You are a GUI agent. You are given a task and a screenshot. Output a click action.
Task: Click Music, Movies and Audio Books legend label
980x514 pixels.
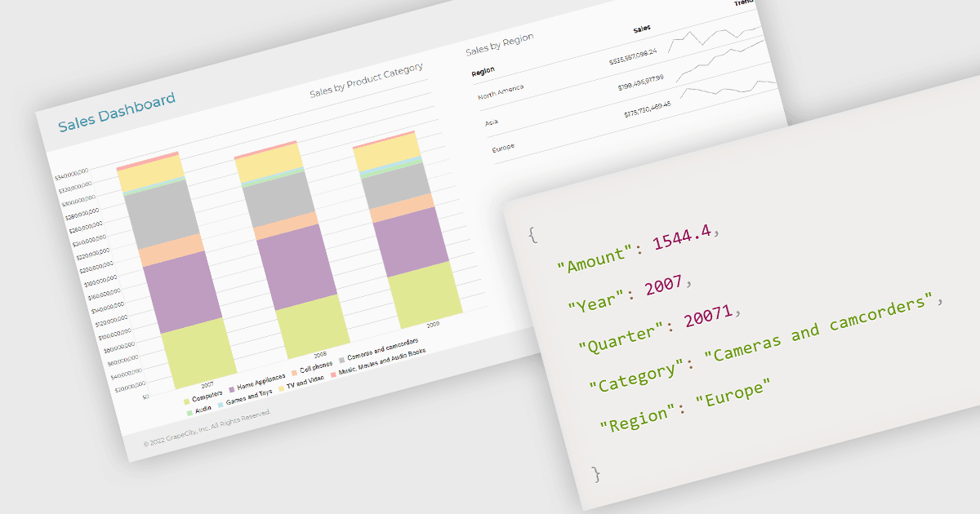[381, 363]
